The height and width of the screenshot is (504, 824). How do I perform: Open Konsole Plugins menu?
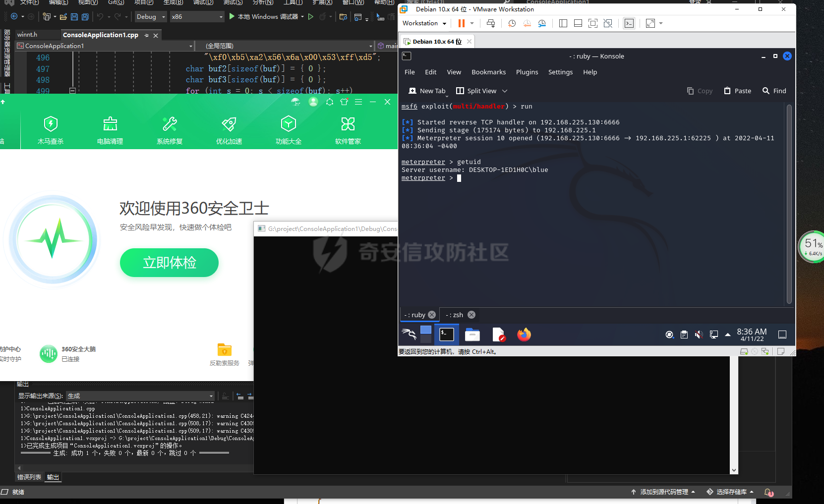(x=527, y=72)
